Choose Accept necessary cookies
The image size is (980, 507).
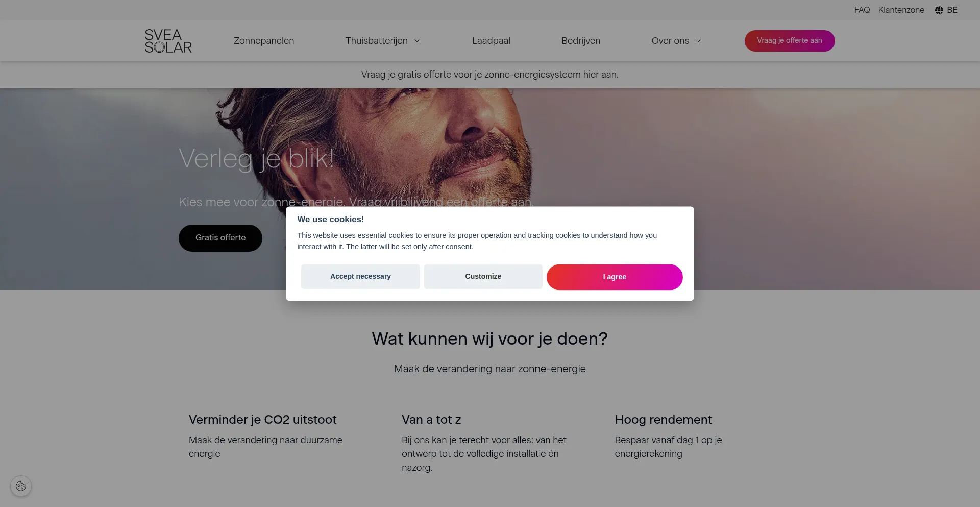[x=360, y=277]
